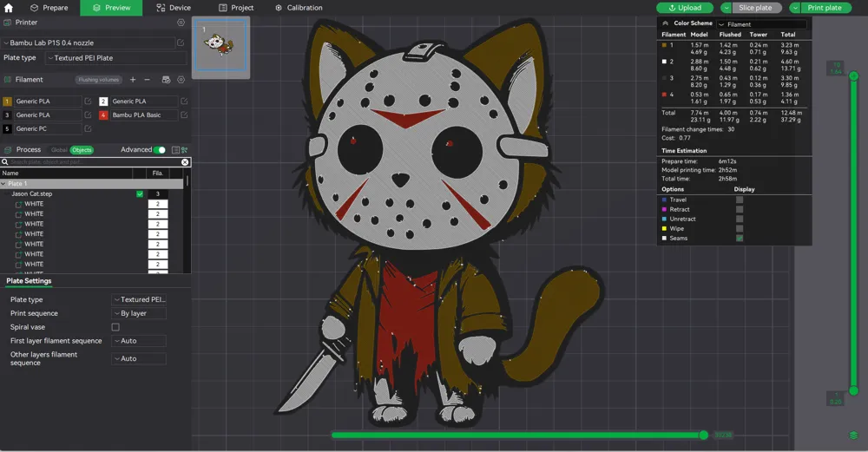Viewport: 868px width, 452px height.
Task: Click the vertical layer slider top handle
Action: (x=853, y=75)
